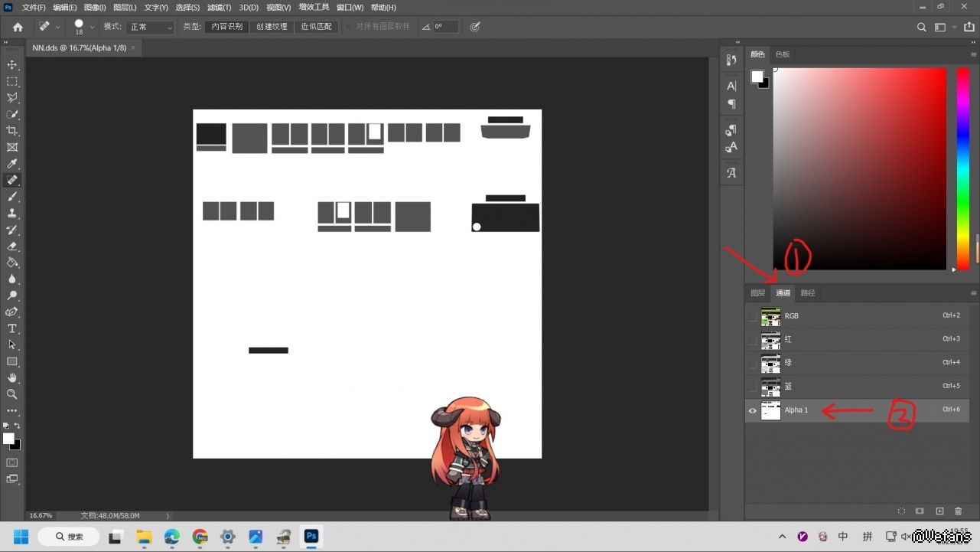This screenshot has width=980, height=552.
Task: Open the 滤镜(T) menu
Action: pos(219,8)
